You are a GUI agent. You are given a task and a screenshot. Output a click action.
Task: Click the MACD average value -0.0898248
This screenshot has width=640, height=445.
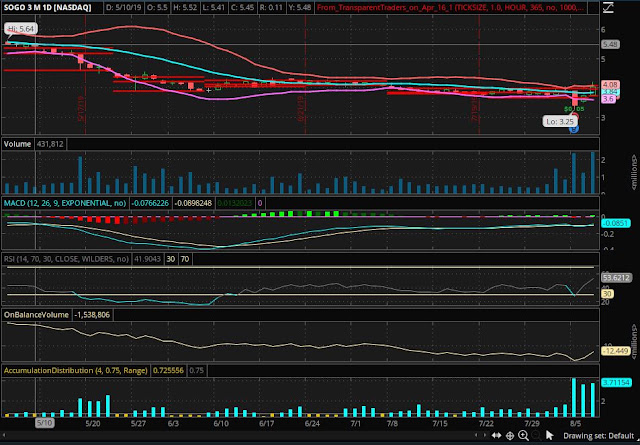click(193, 203)
